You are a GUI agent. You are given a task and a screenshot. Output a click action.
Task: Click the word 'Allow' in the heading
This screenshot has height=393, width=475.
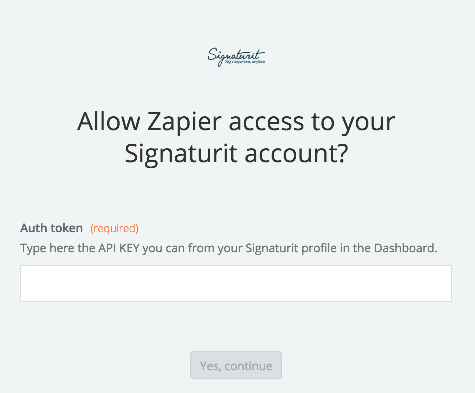tap(108, 121)
